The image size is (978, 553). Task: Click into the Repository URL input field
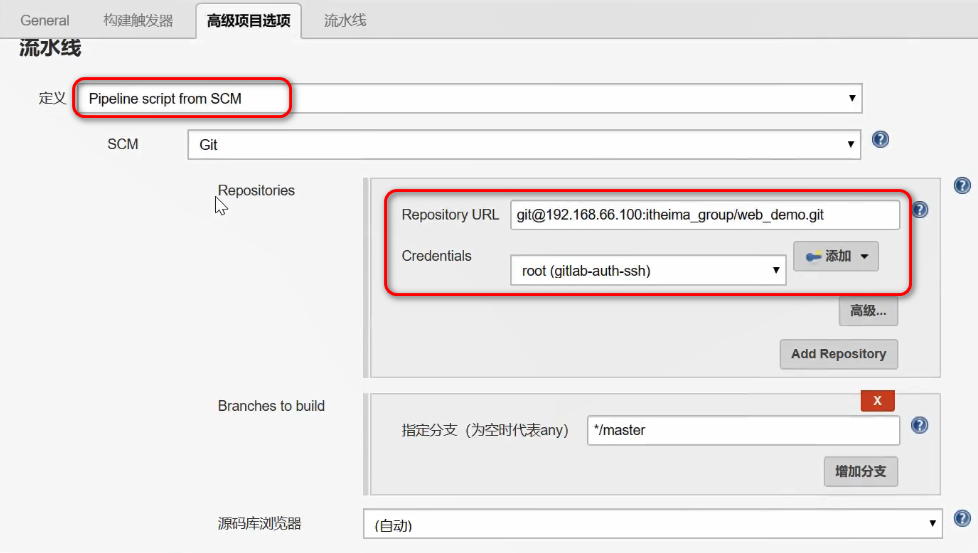(705, 215)
